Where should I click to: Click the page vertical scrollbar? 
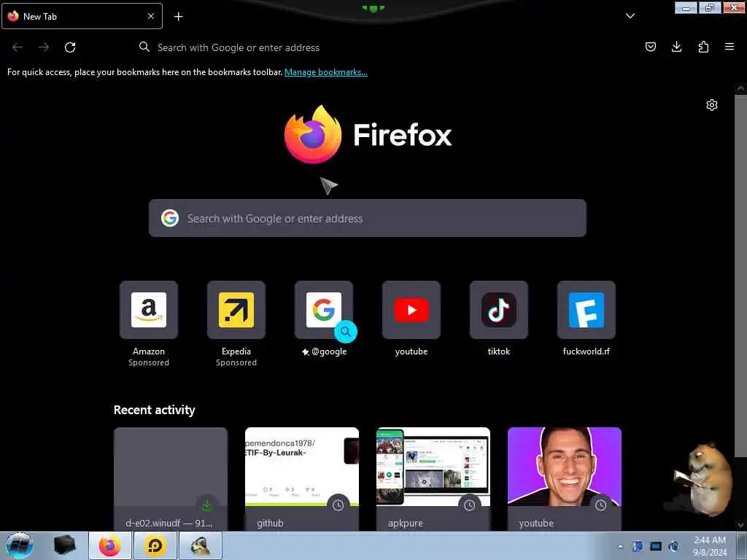[x=741, y=276]
